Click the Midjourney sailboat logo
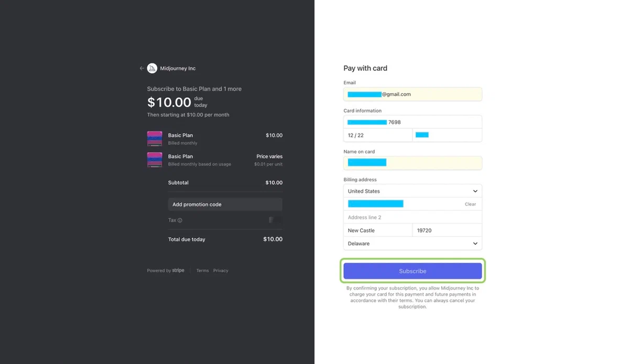Viewport: 629px width, 364px height. pyautogui.click(x=152, y=68)
